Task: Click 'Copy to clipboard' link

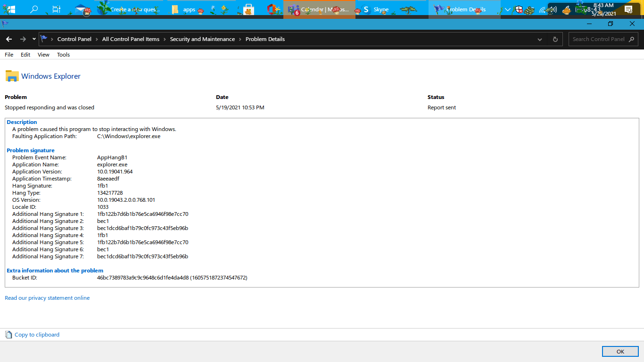Action: [37, 335]
